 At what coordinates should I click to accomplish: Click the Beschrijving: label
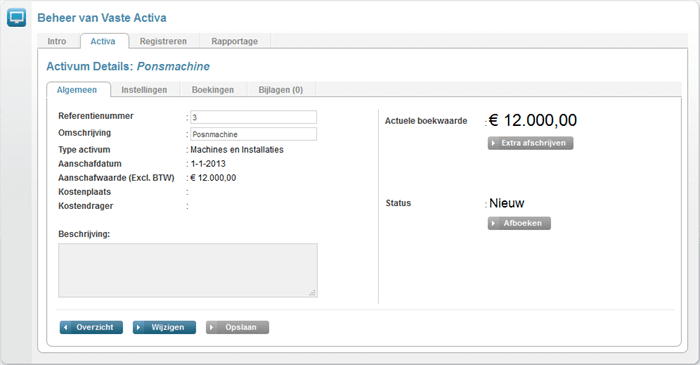[x=84, y=234]
